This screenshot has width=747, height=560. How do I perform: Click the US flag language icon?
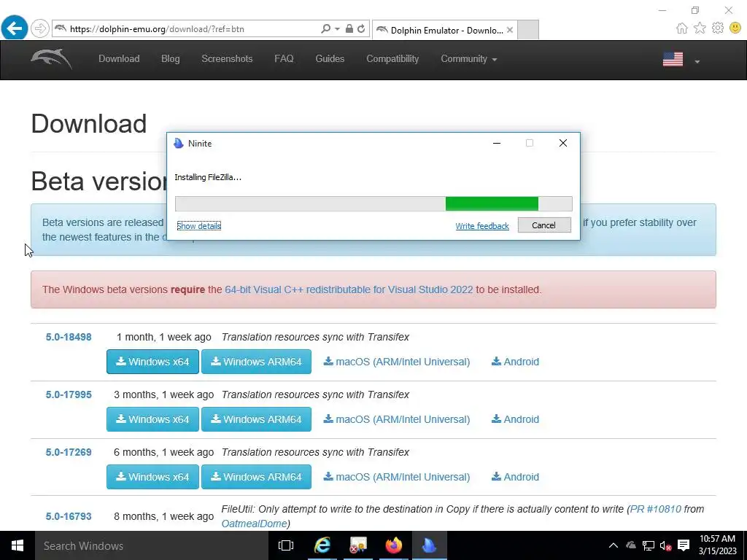[673, 59]
